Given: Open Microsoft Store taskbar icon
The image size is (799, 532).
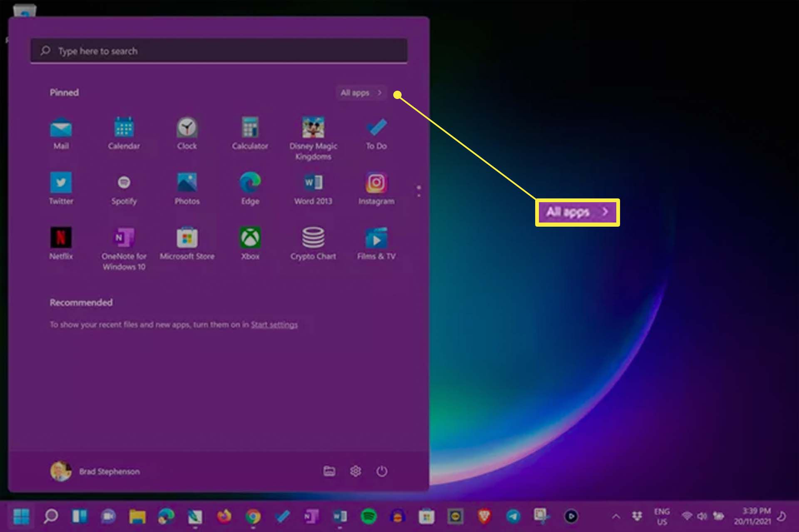Looking at the screenshot, I should [x=426, y=517].
